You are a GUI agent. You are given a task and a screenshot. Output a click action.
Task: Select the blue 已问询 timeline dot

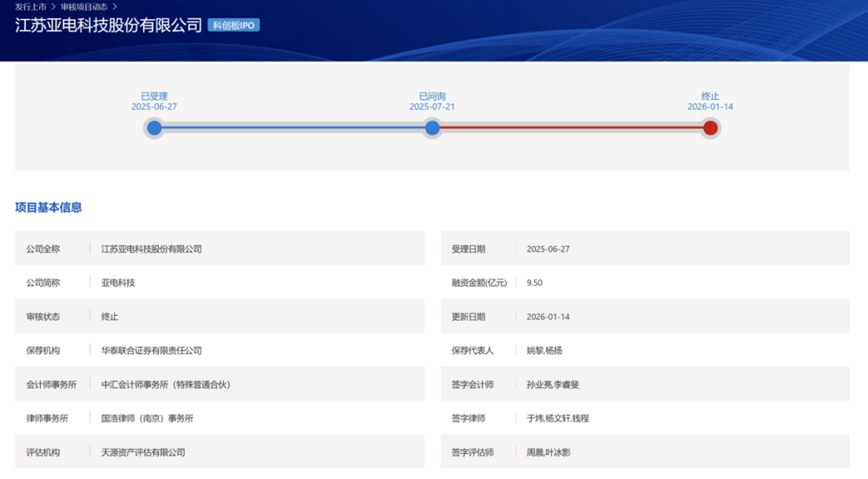[432, 128]
